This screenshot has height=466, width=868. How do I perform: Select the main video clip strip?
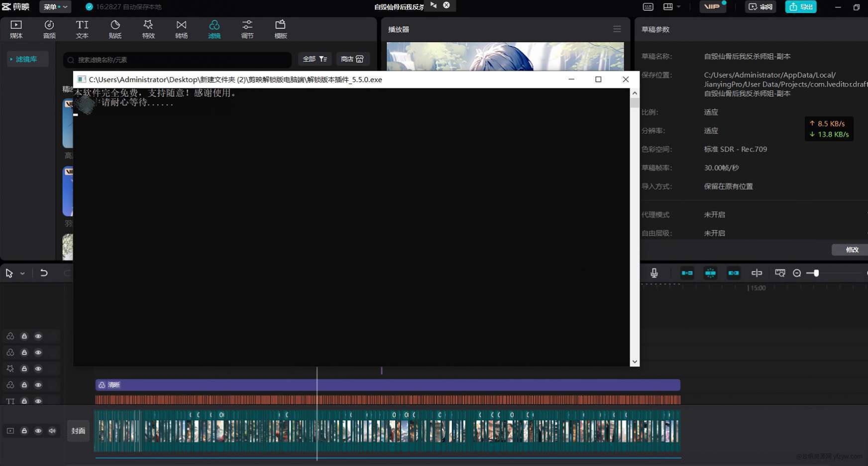point(388,431)
